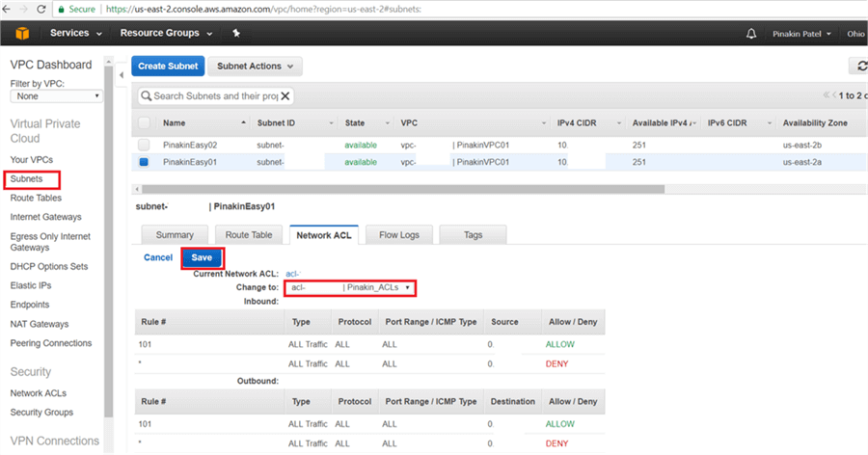Open the Flow Logs tab

[399, 234]
